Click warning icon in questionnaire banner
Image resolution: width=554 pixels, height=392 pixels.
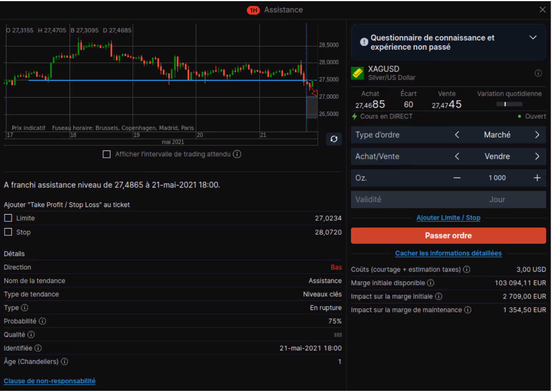364,42
